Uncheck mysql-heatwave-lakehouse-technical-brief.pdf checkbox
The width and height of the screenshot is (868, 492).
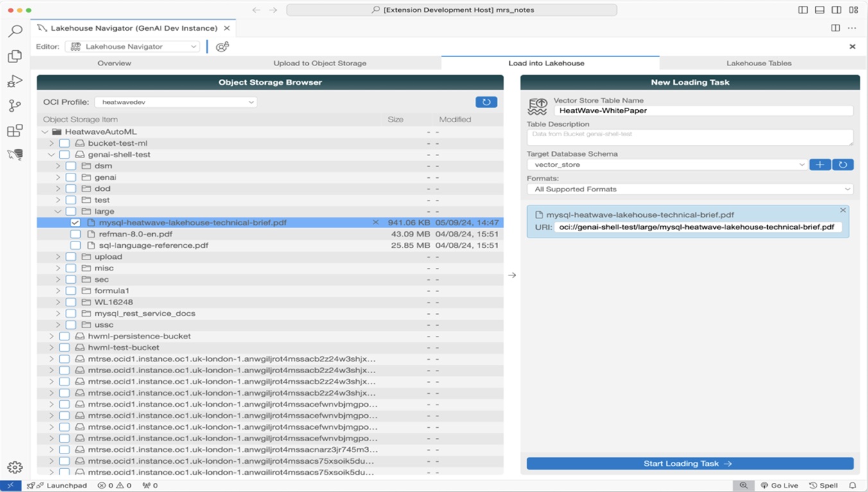coord(76,223)
